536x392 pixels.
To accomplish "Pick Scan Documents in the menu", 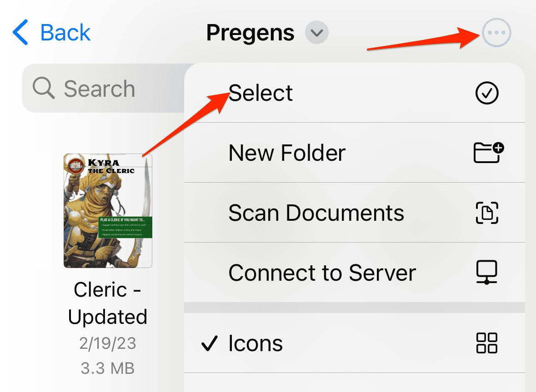I will (316, 213).
